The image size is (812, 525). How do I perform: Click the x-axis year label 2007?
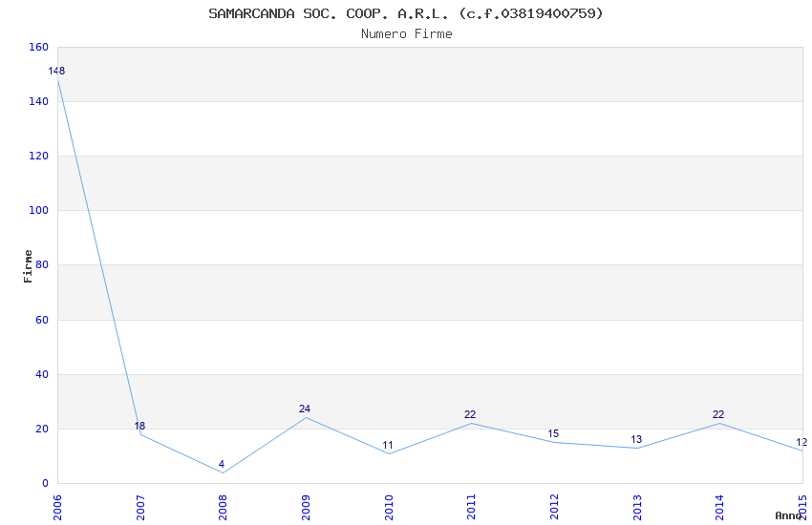coord(140,508)
